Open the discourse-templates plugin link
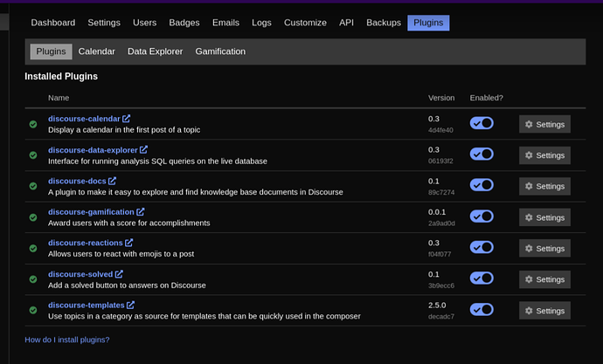 pos(87,305)
